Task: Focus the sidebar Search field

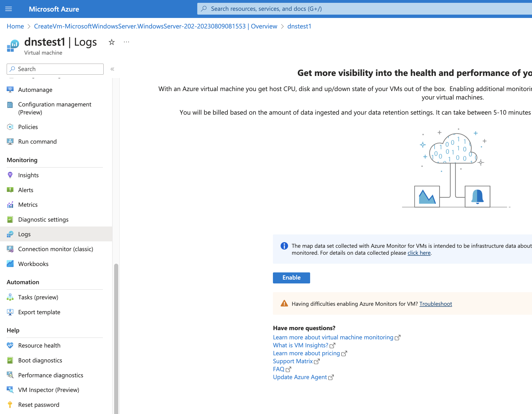Action: (x=55, y=69)
